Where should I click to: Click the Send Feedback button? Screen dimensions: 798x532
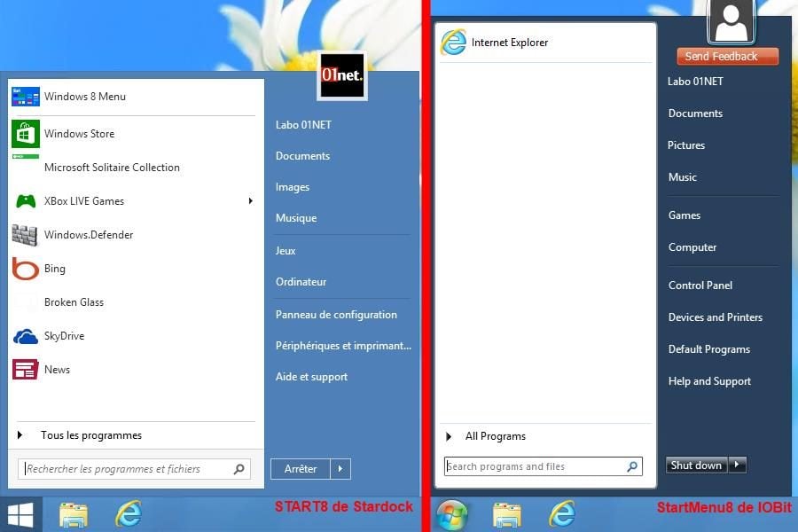point(727,57)
